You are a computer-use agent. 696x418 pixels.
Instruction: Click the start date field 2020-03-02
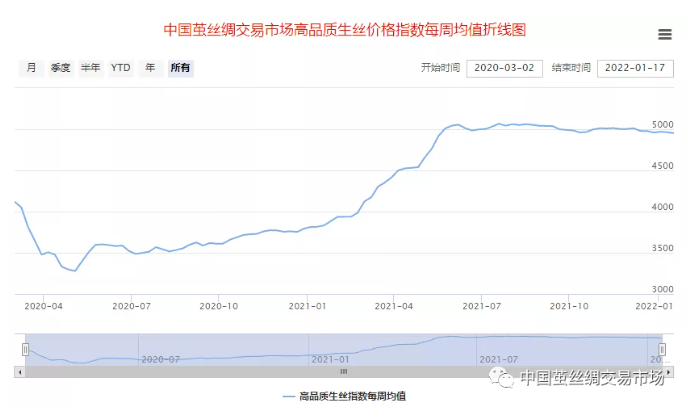(x=504, y=68)
